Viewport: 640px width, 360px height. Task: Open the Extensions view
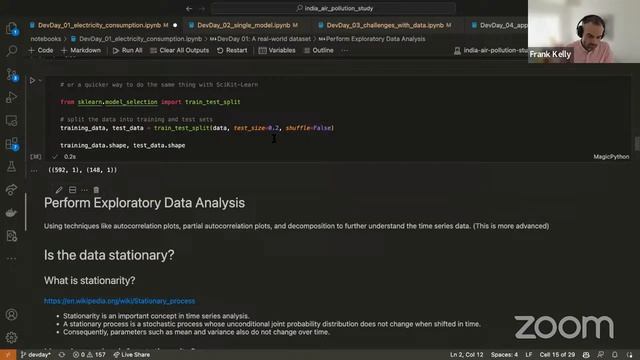pyautogui.click(x=11, y=144)
